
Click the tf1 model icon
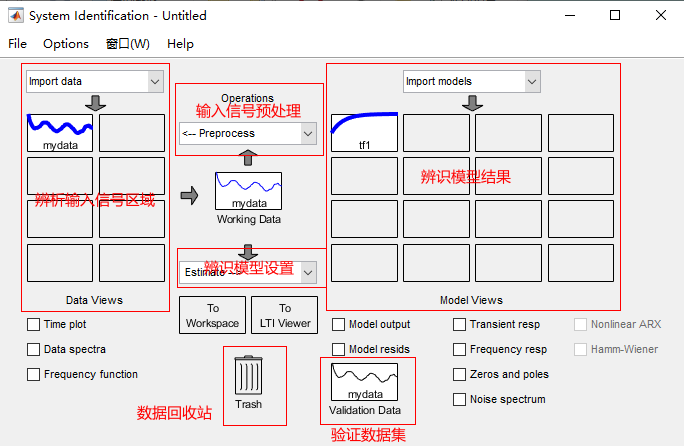(364, 132)
